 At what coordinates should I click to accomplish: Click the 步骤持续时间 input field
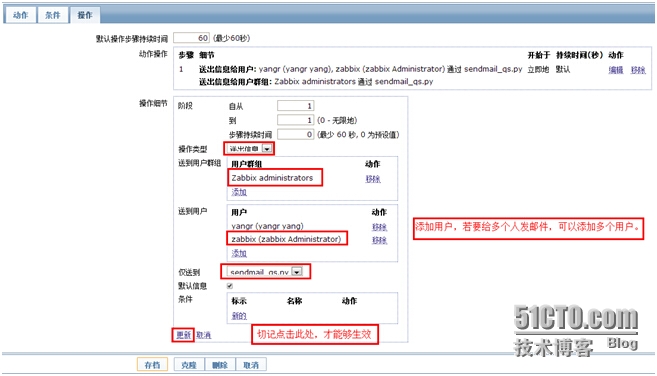(295, 134)
